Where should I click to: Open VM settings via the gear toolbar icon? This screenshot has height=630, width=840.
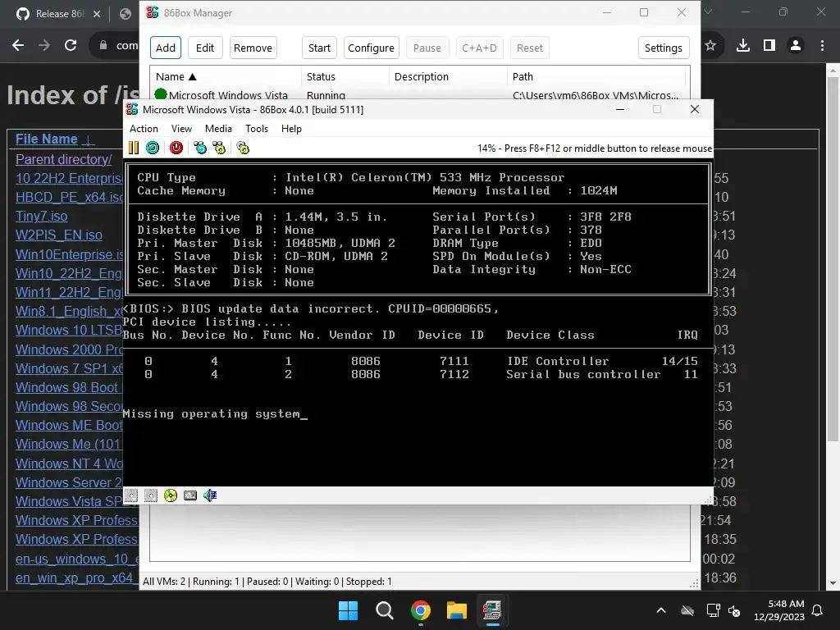click(x=243, y=148)
